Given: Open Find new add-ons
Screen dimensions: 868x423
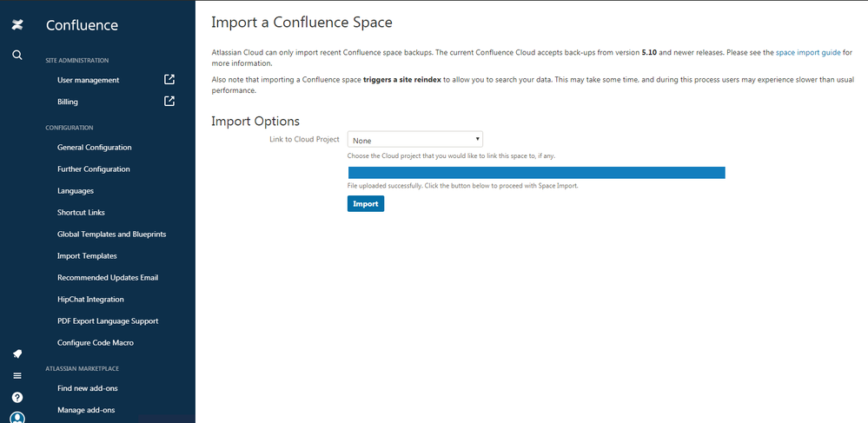Looking at the screenshot, I should 88,388.
